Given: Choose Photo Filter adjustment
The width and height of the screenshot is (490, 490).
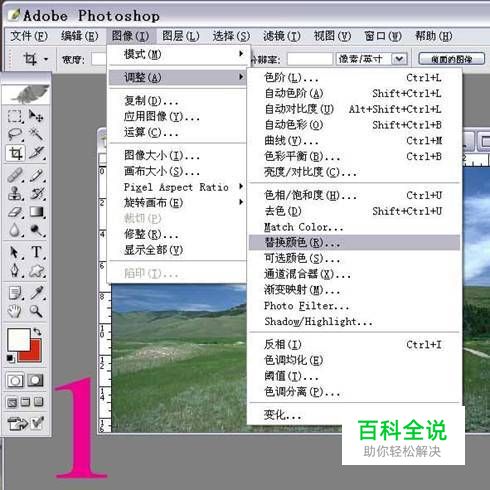Looking at the screenshot, I should (354, 306).
